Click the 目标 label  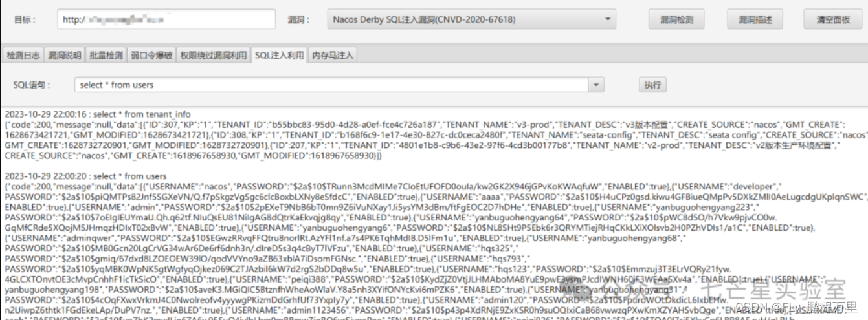coord(25,19)
